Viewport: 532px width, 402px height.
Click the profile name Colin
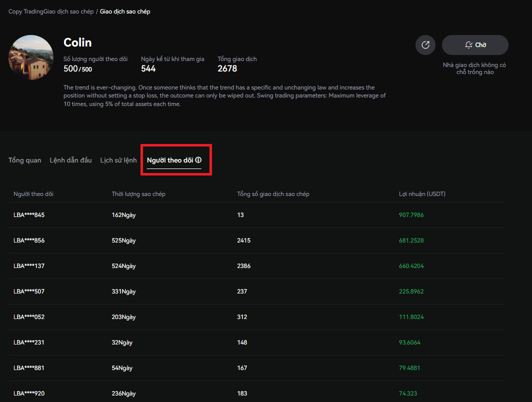pos(77,42)
